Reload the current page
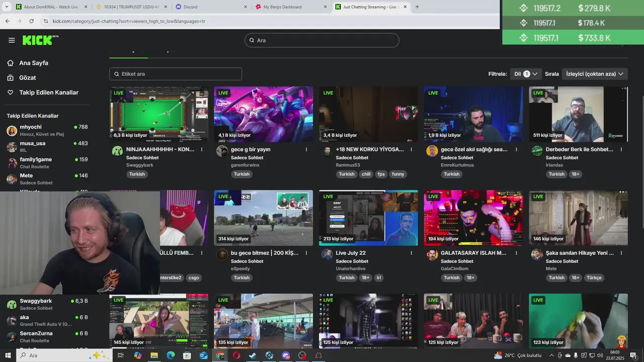The width and height of the screenshot is (644, 362). (31, 21)
